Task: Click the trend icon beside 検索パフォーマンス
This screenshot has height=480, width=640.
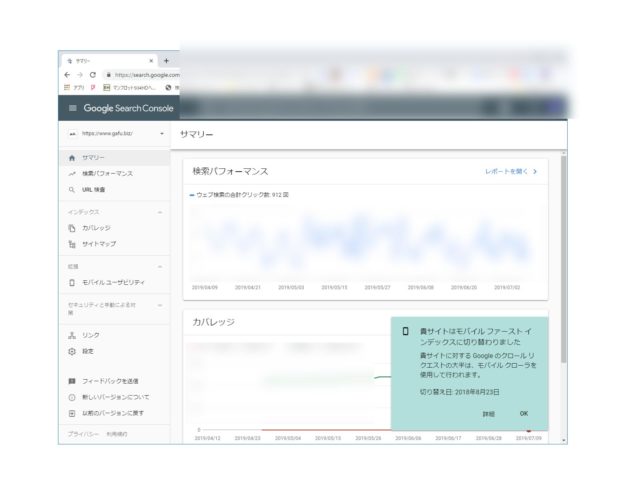Action: tap(72, 174)
